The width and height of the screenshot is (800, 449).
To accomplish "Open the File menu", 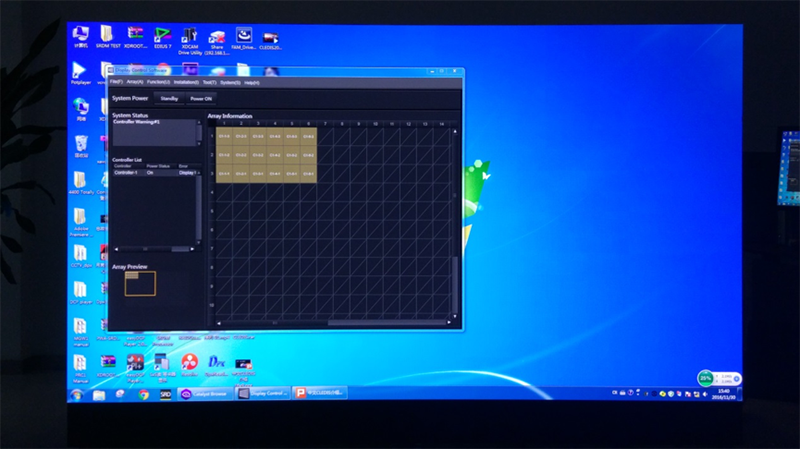I will point(116,82).
